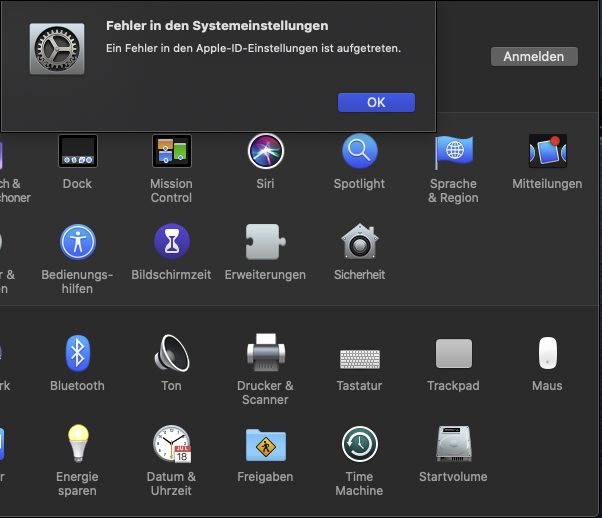Open Mitteilungen preferences

coord(547,152)
